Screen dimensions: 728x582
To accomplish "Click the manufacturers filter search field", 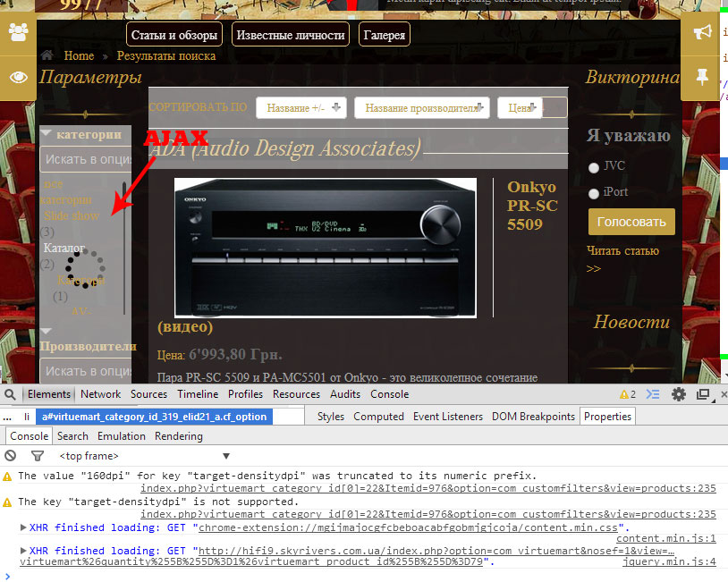I will tap(86, 371).
